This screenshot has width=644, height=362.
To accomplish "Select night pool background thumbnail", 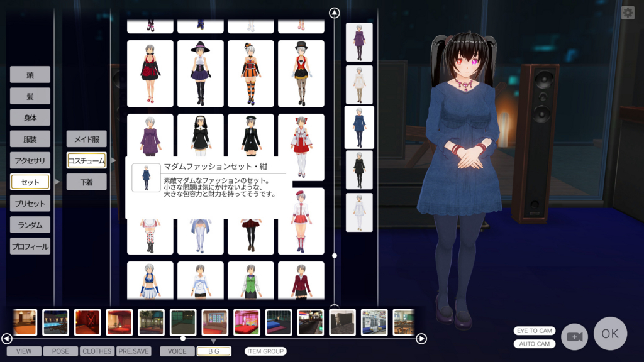I will coord(55,322).
